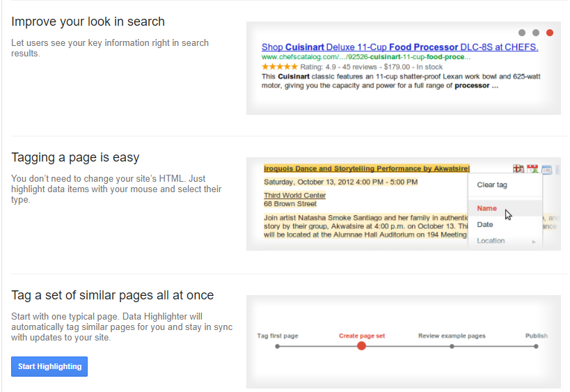The image size is (570, 392).
Task: Click the Publish step dot
Action: coord(536,346)
